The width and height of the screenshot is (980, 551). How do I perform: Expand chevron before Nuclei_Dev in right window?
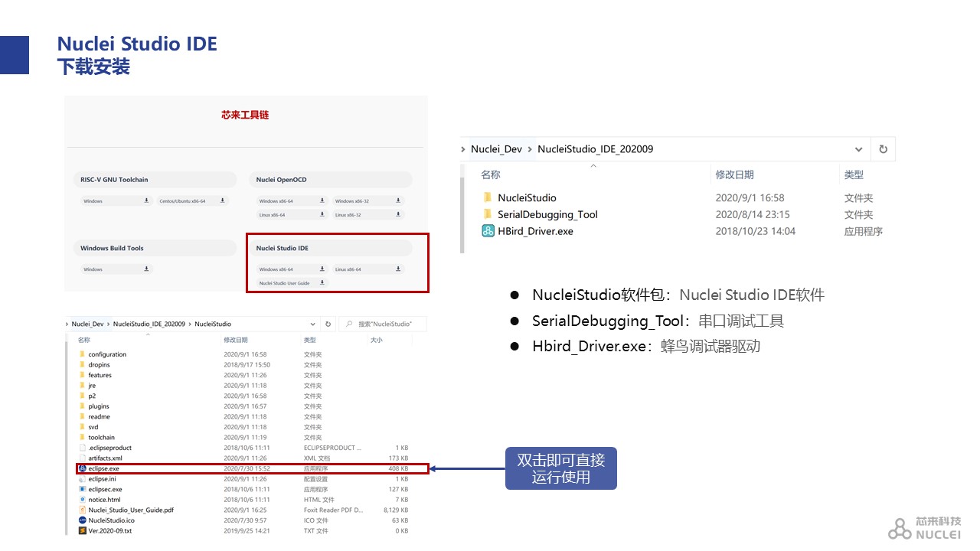[464, 149]
